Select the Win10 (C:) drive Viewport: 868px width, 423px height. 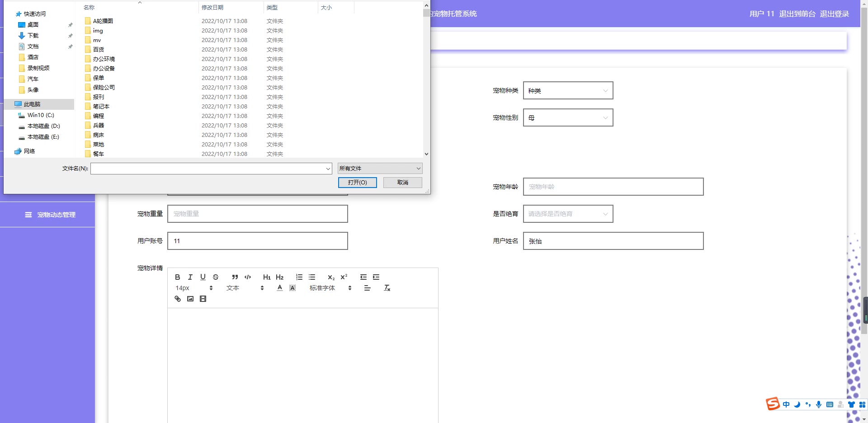click(x=41, y=115)
